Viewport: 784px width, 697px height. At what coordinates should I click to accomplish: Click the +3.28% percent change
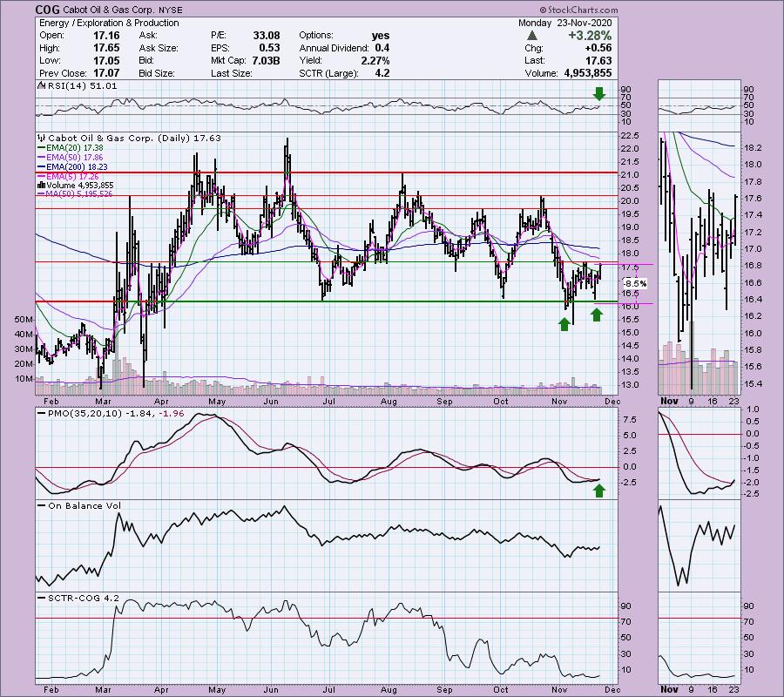coord(590,36)
